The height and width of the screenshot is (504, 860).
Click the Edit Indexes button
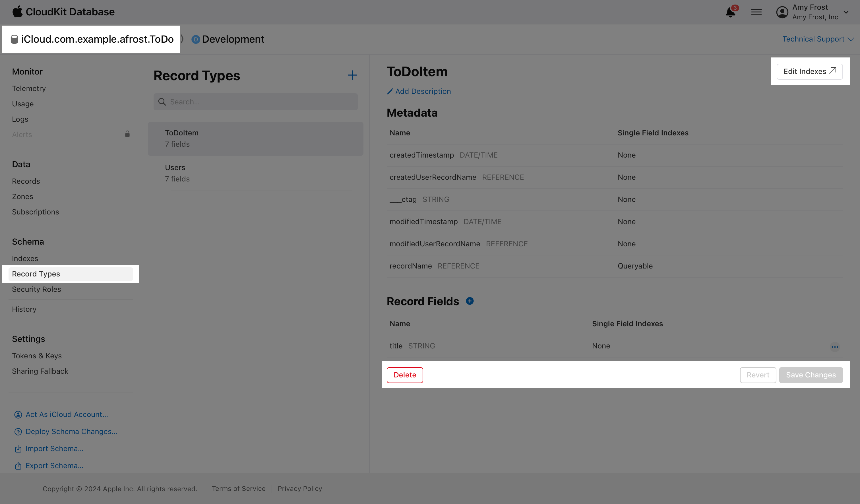click(x=810, y=71)
